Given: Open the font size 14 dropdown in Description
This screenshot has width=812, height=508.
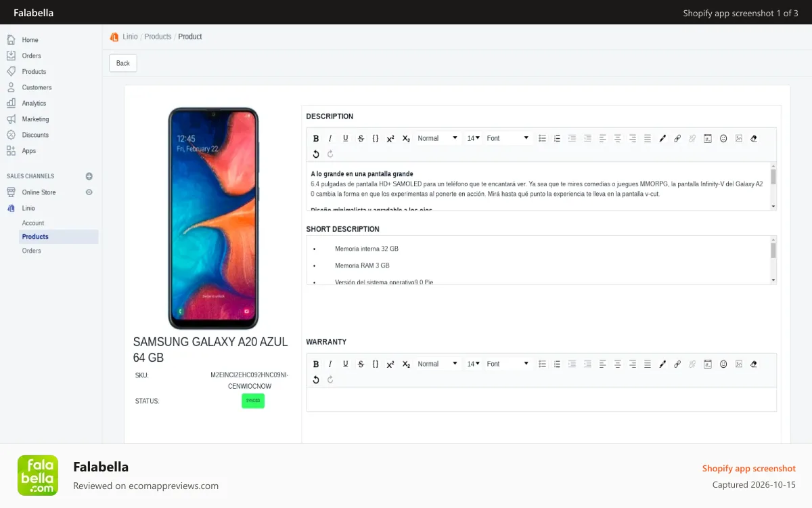Looking at the screenshot, I should [x=473, y=138].
